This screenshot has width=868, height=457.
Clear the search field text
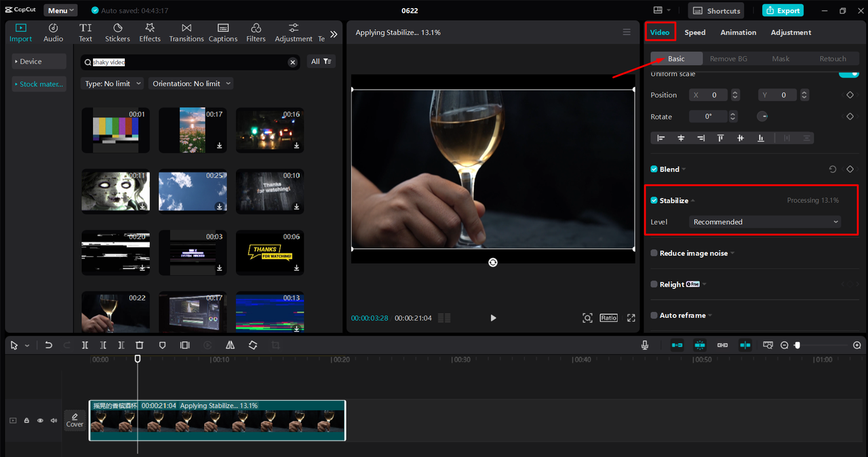[293, 62]
